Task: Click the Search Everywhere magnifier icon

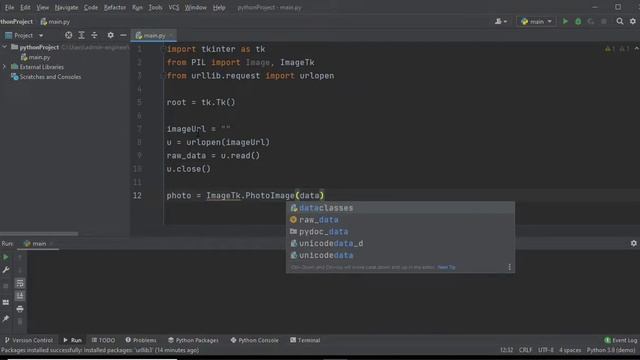Action: pyautogui.click(x=620, y=21)
